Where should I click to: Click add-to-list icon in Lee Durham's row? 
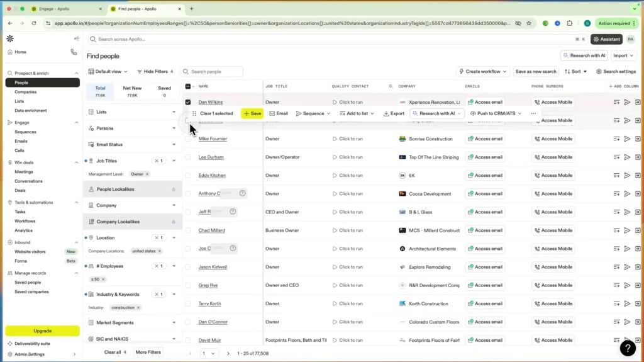[x=616, y=157]
